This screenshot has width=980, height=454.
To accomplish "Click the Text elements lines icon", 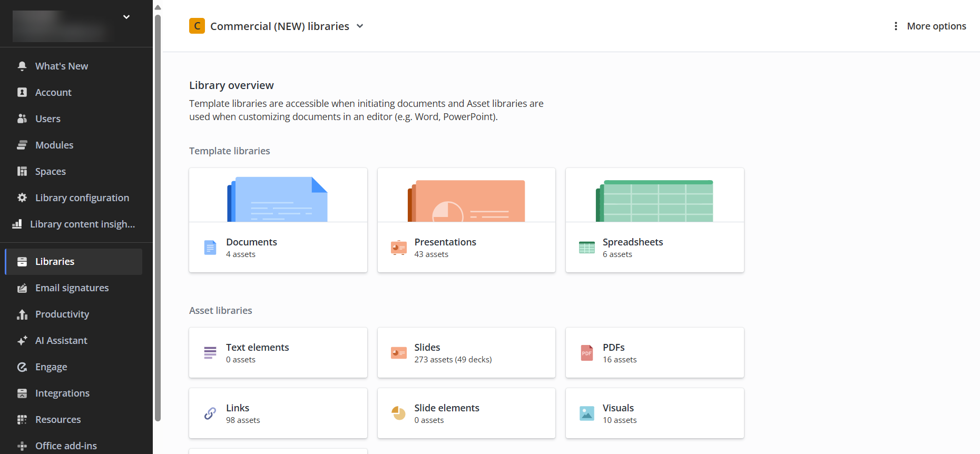I will coord(210,353).
